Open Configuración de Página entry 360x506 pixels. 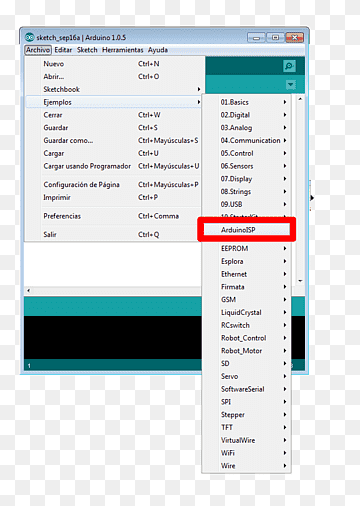[x=114, y=184]
